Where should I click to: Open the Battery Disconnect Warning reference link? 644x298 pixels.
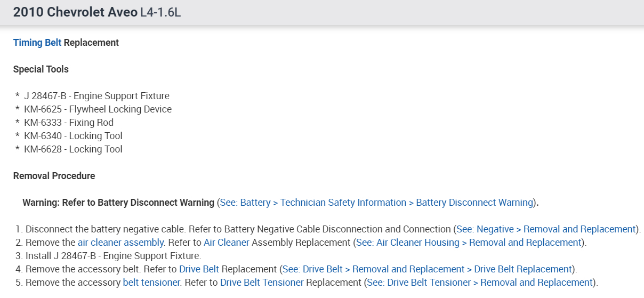(x=376, y=203)
